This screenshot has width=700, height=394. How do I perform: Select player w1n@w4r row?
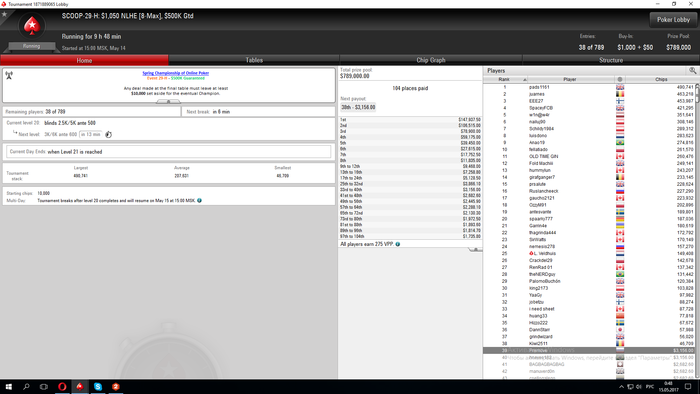tap(589, 115)
